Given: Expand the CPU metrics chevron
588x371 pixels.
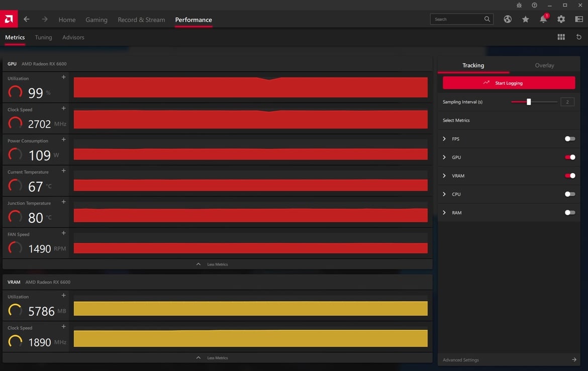Looking at the screenshot, I should [x=444, y=194].
